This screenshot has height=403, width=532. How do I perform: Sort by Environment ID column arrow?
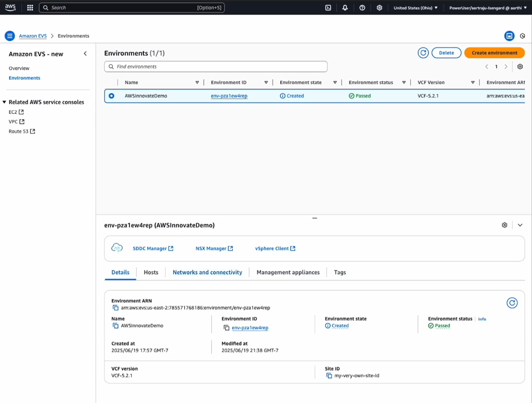(x=266, y=83)
